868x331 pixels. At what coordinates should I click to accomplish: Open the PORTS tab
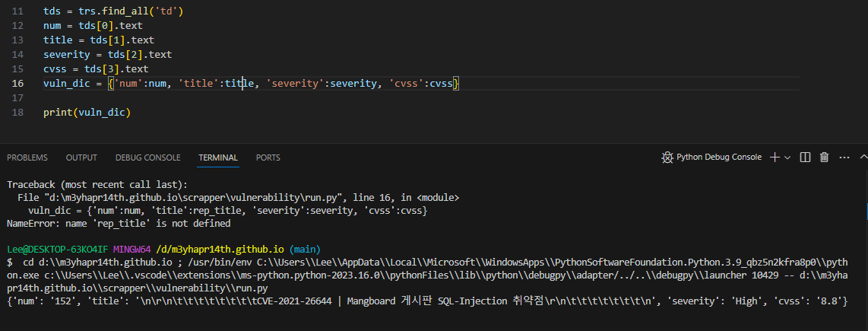[268, 158]
